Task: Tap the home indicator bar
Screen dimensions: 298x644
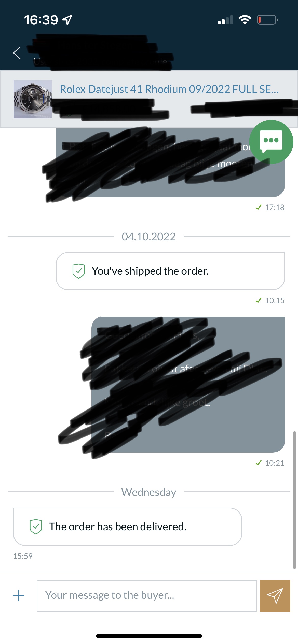Action: (149, 636)
